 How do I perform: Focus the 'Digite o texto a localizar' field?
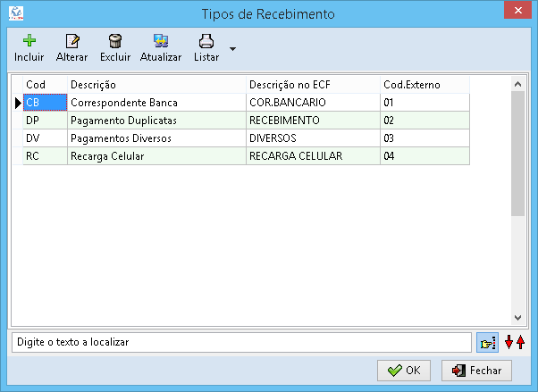click(x=241, y=342)
